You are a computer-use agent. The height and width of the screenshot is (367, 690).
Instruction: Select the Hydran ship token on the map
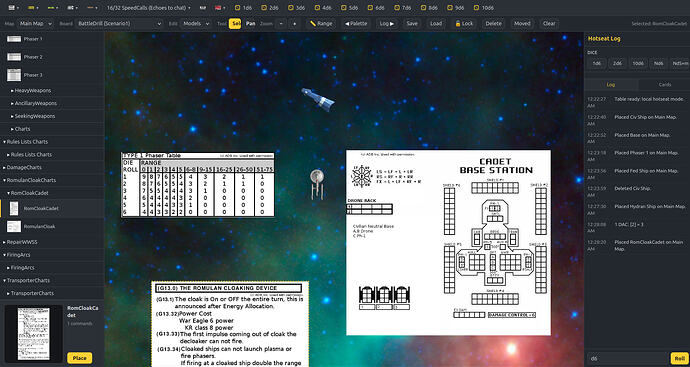tap(318, 99)
